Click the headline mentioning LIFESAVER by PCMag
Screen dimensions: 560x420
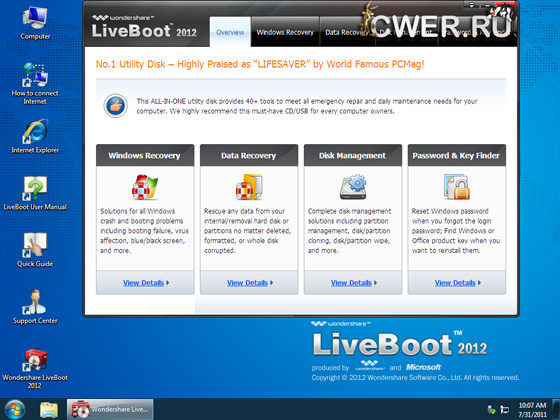point(260,64)
